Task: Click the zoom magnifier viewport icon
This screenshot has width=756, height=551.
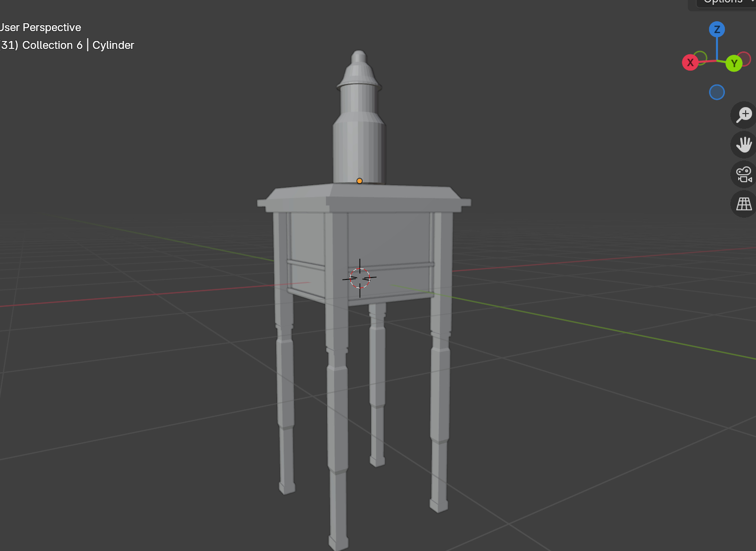Action: (744, 115)
